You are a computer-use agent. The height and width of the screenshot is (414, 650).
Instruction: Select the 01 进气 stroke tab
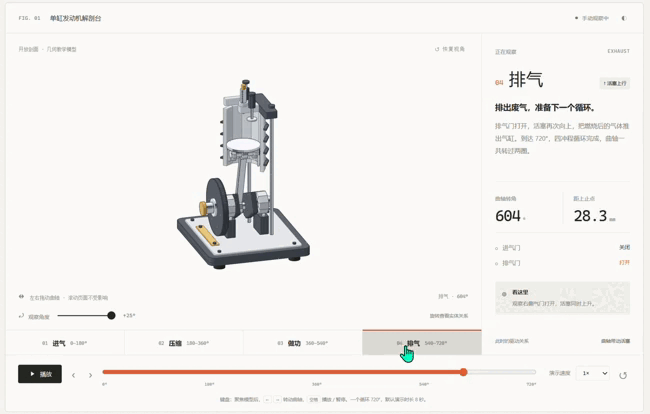pyautogui.click(x=65, y=343)
